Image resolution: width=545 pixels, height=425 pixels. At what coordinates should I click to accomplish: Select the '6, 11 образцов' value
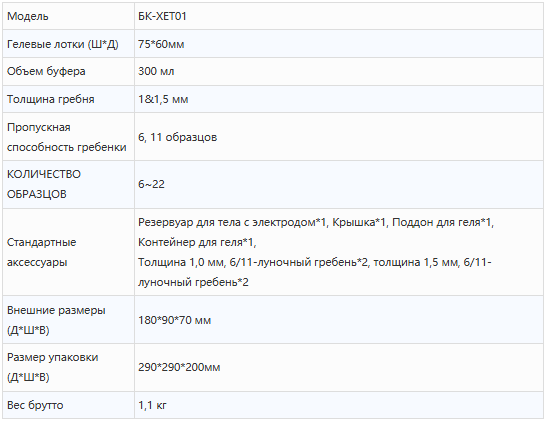point(178,137)
